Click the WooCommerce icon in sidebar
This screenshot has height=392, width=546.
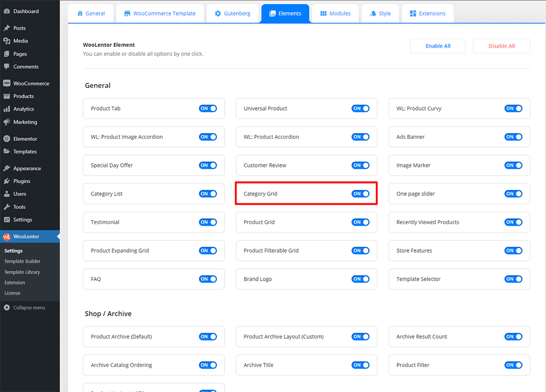(x=7, y=83)
